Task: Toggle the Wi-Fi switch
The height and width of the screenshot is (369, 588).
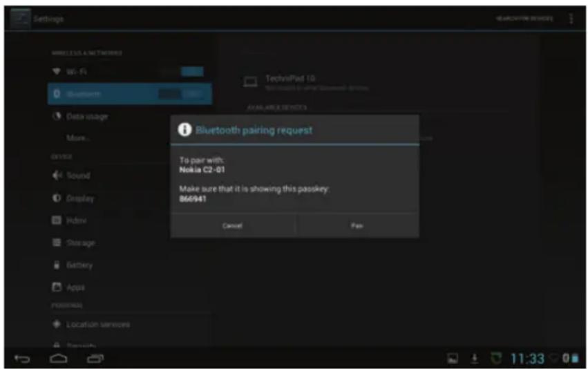Action: pyautogui.click(x=182, y=71)
